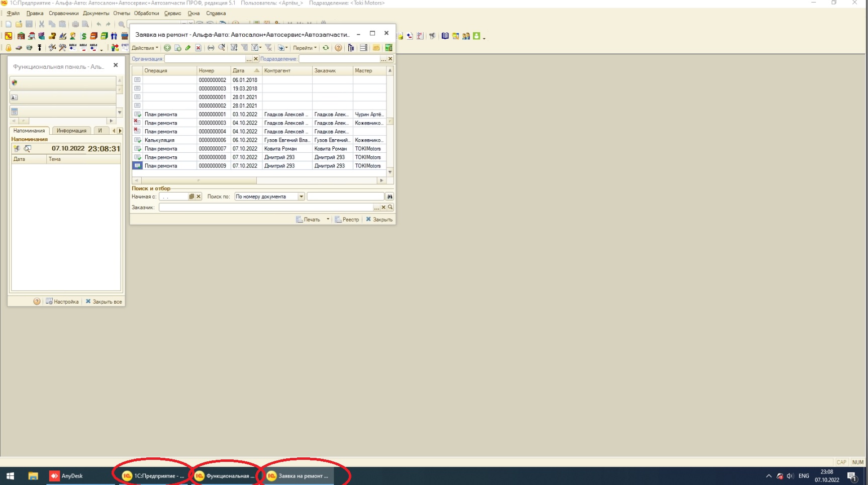This screenshot has width=868, height=485.
Task: Open File Explorer from the taskbar
Action: coord(33,476)
